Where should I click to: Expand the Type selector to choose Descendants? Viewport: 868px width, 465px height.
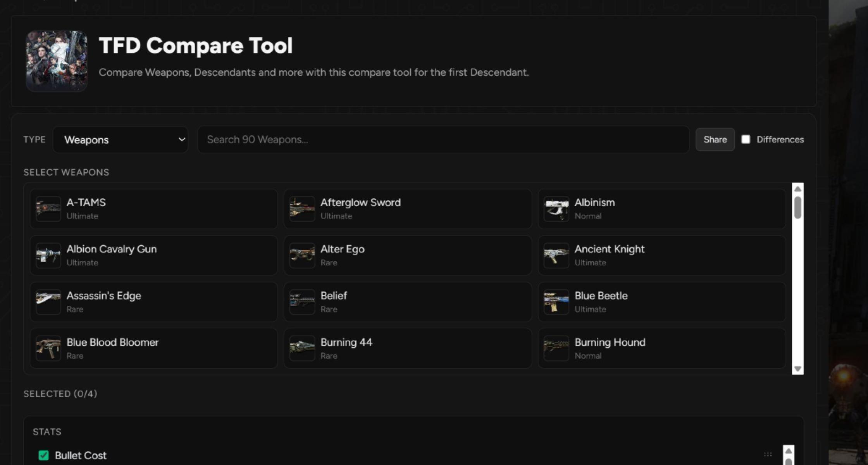[x=120, y=139]
